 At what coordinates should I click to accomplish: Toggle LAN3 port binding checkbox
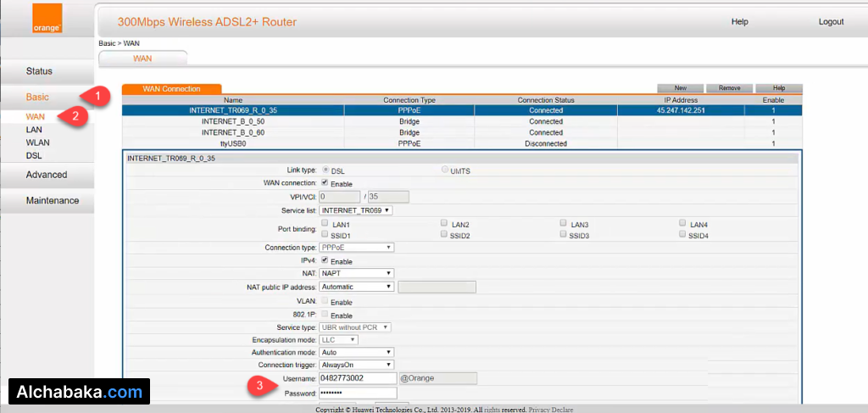[x=563, y=222]
